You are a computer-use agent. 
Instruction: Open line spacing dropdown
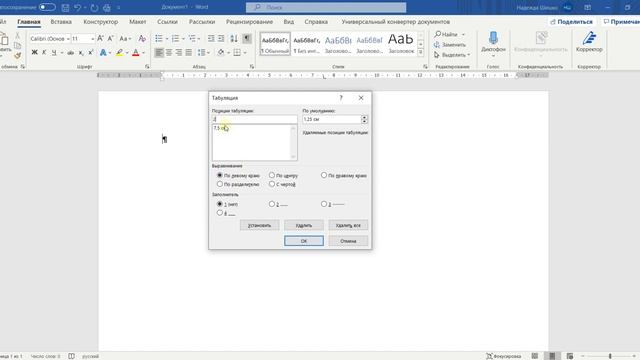[204, 52]
